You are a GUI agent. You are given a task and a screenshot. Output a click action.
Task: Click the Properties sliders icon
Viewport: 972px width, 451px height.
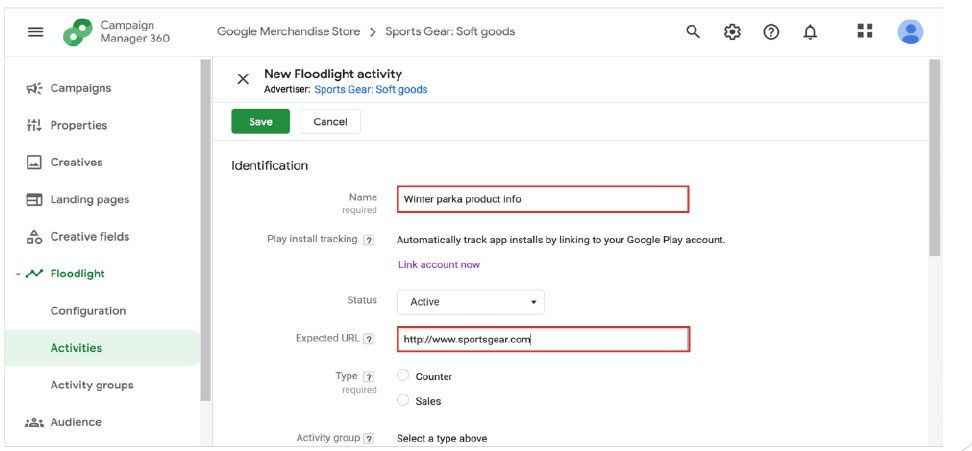(34, 125)
